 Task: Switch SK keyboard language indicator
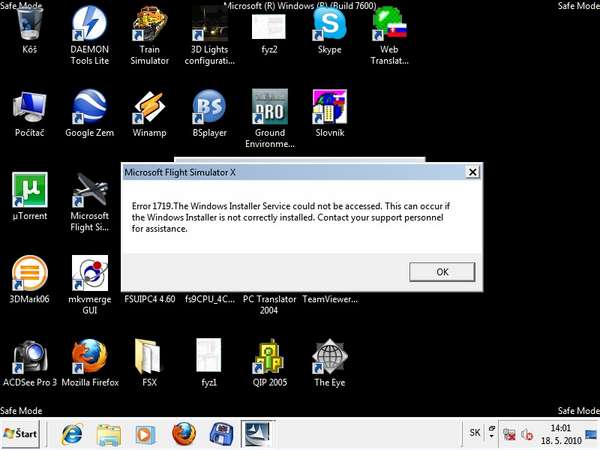[474, 433]
